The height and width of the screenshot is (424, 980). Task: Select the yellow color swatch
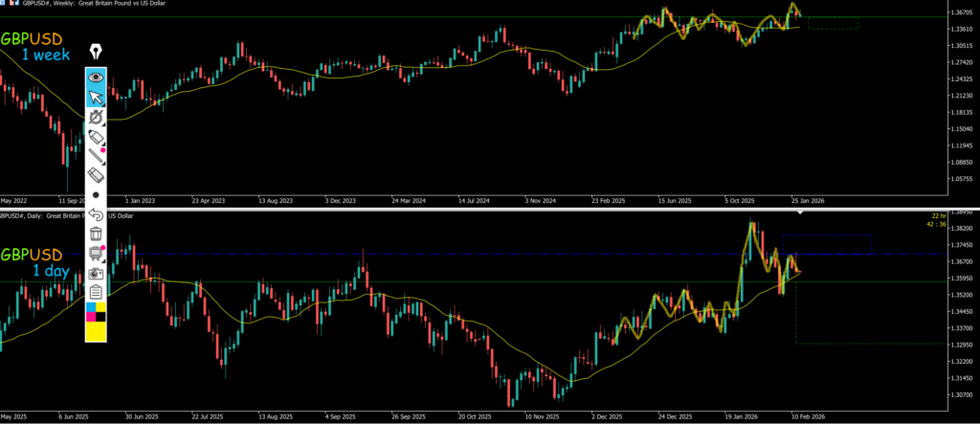coord(96,331)
